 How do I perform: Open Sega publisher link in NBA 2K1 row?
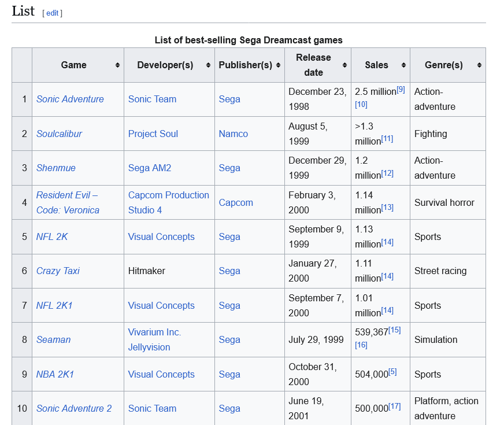[229, 374]
